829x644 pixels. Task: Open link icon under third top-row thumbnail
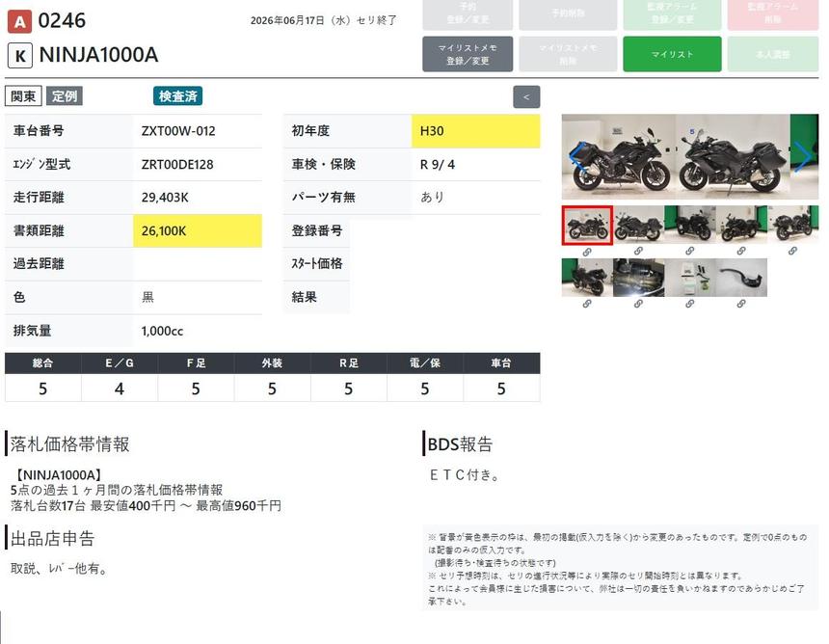point(689,251)
